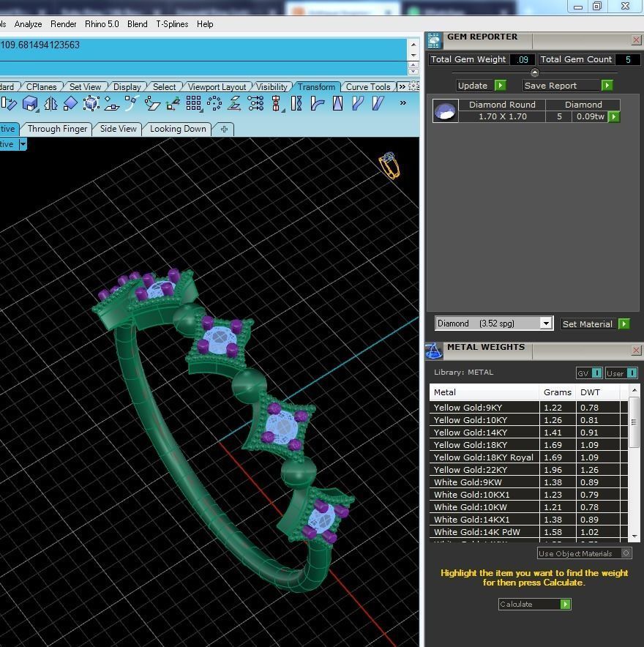
Task: Open the Blend menu
Action: pyautogui.click(x=138, y=24)
